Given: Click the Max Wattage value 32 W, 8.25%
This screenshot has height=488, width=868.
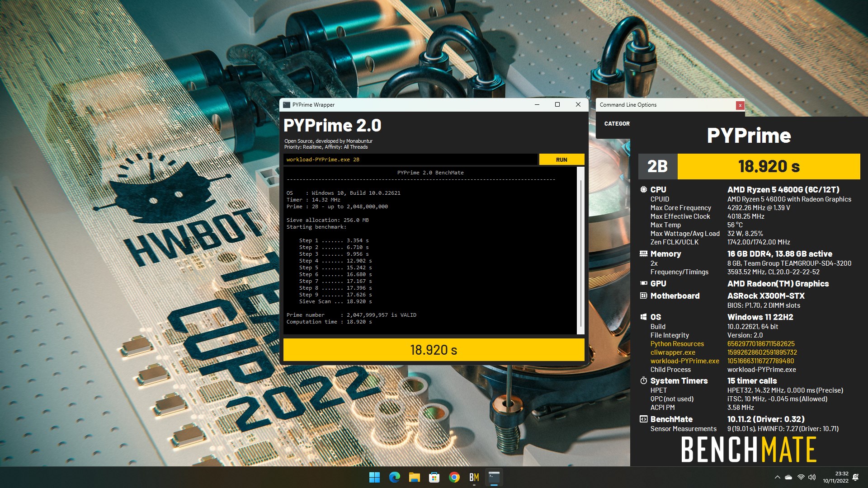Looking at the screenshot, I should coord(745,234).
